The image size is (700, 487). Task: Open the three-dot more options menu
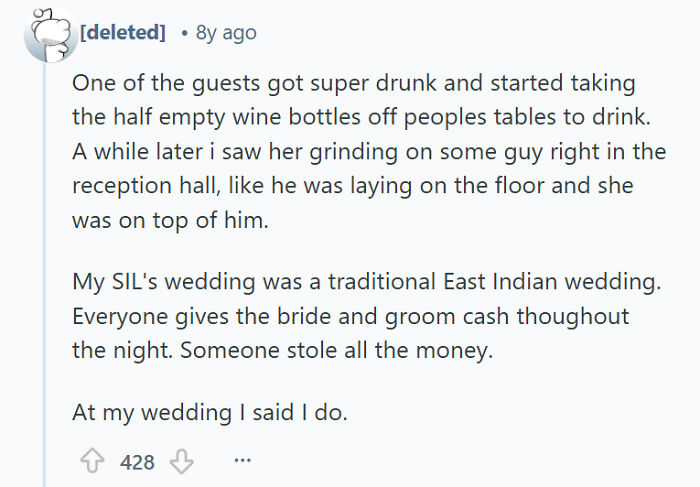(x=241, y=461)
